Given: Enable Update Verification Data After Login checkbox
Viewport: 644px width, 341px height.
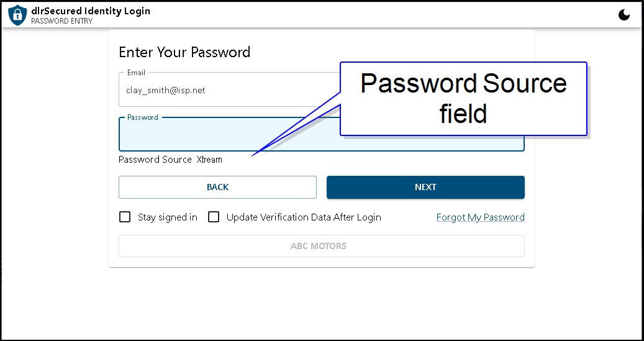Looking at the screenshot, I should (214, 217).
